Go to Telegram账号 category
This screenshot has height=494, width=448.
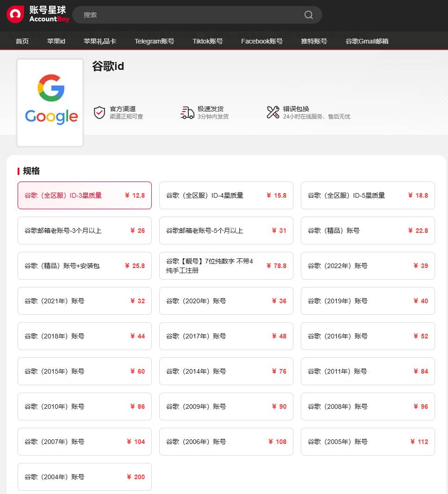point(154,41)
